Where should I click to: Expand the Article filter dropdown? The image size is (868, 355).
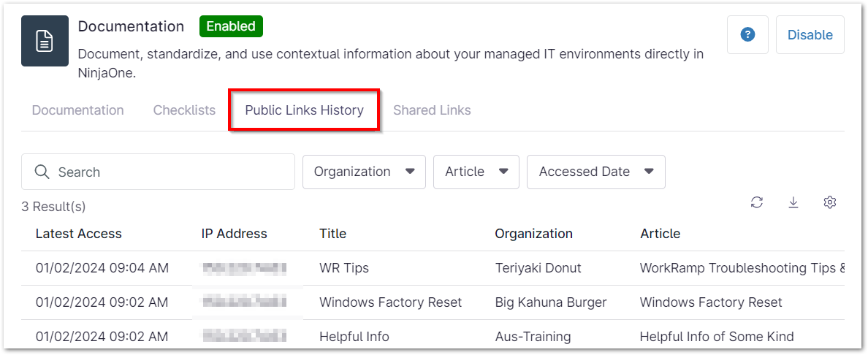click(x=476, y=172)
